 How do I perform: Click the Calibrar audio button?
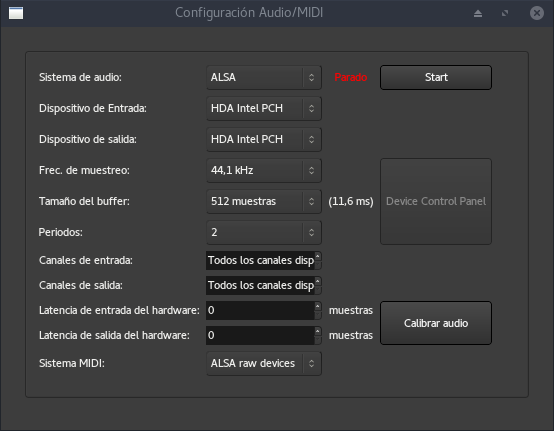(436, 323)
